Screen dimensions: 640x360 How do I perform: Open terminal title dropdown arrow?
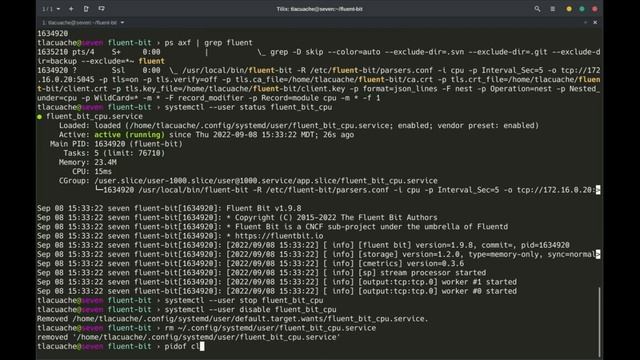coord(122,22)
